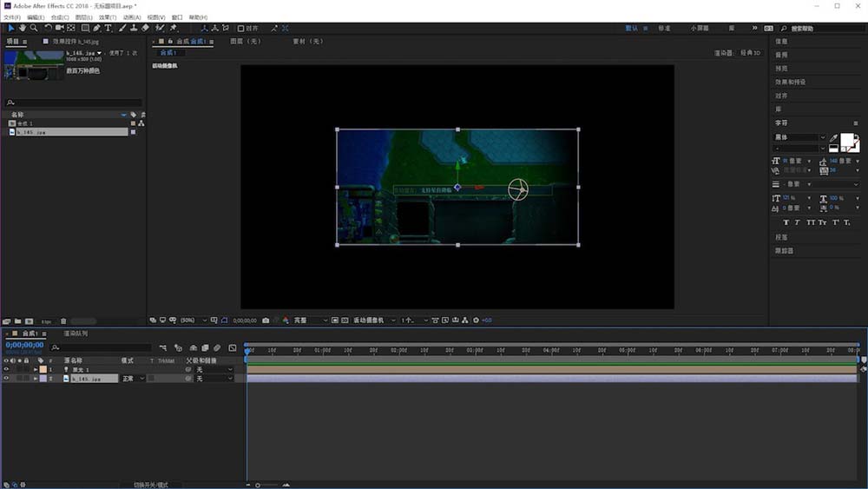This screenshot has width=868, height=489.
Task: Enable the snapping checkbox in toolbar
Action: pos(241,28)
